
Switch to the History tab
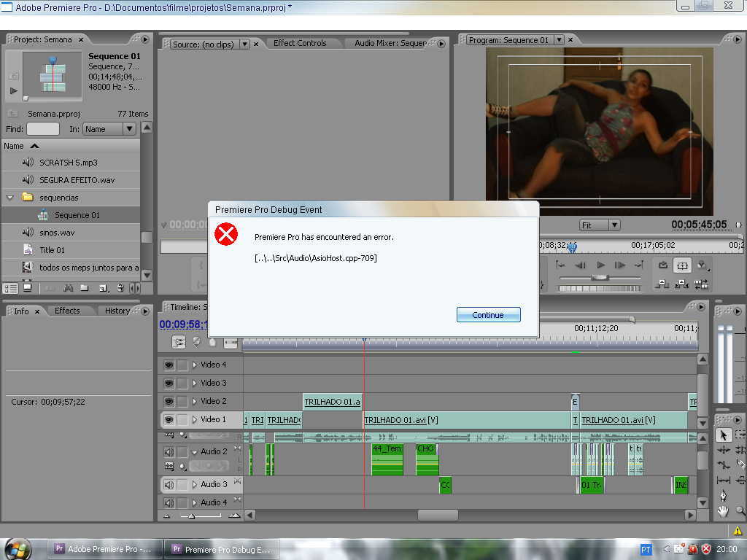tap(117, 311)
